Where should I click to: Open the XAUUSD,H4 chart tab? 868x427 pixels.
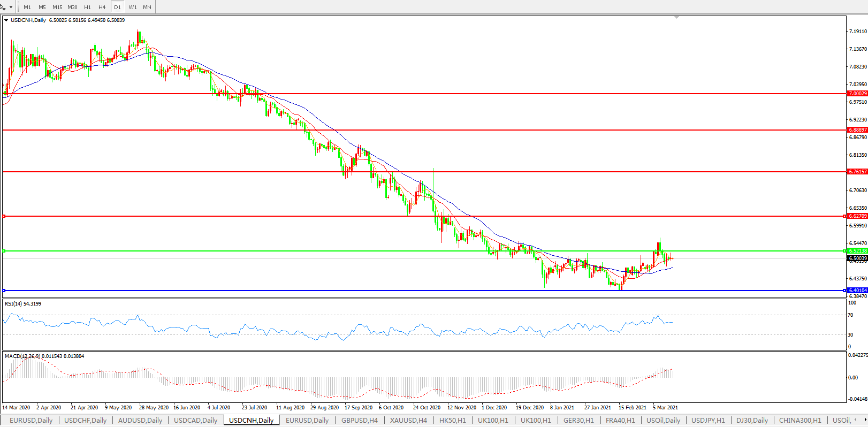pyautogui.click(x=408, y=421)
